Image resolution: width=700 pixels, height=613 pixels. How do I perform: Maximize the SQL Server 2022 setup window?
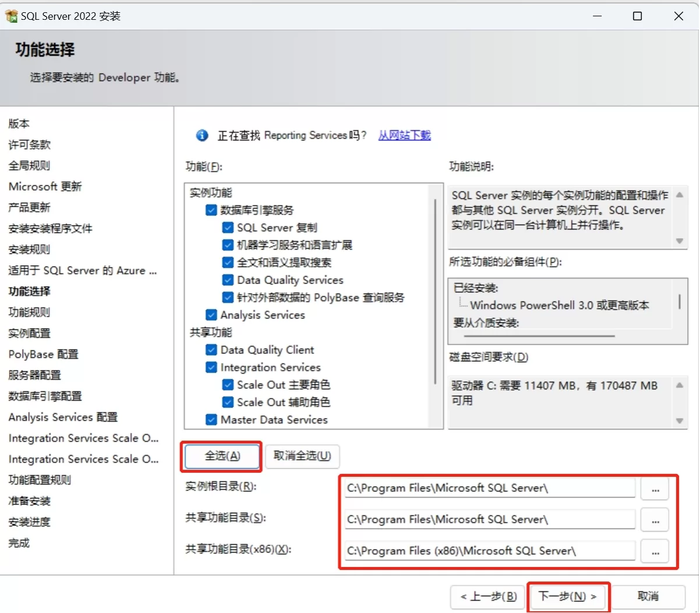[637, 16]
